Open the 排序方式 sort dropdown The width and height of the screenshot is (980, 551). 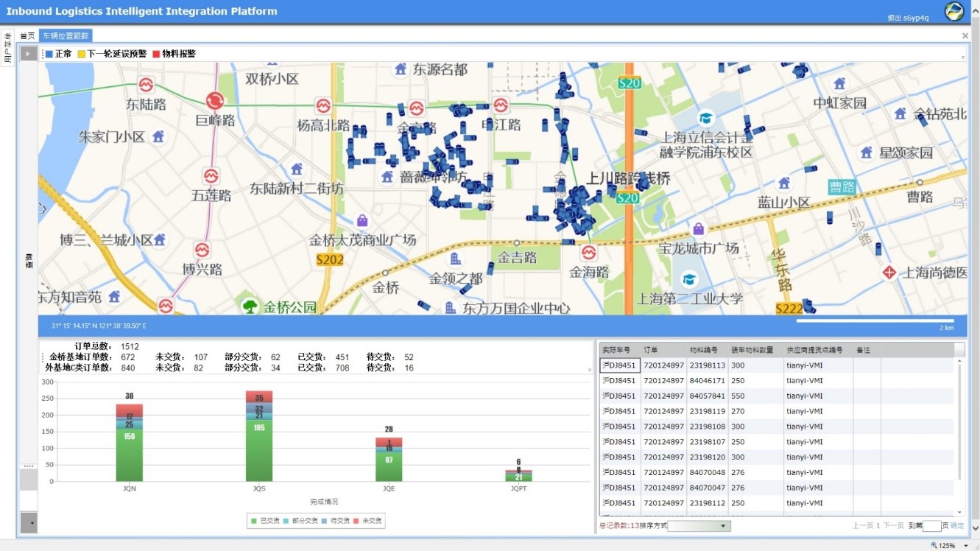coord(699,526)
